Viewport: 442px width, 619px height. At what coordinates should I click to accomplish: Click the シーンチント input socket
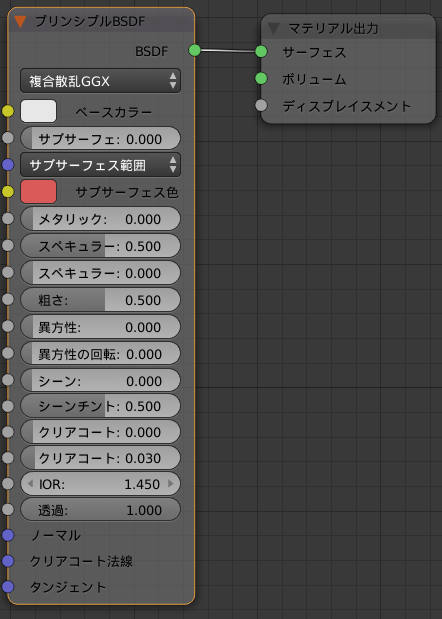click(8, 406)
